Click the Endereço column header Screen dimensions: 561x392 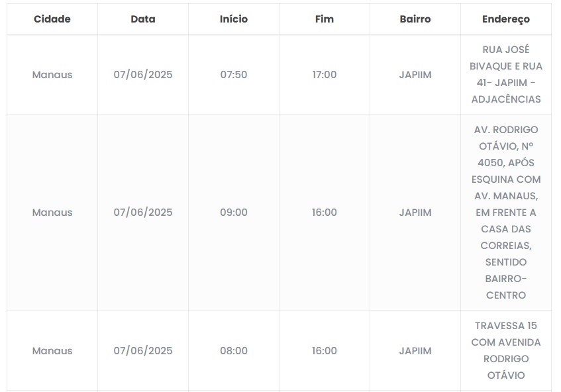506,19
